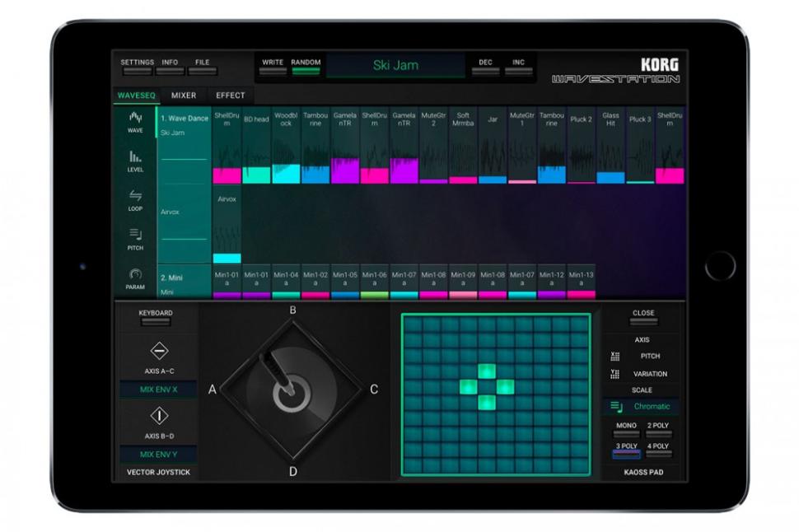
Task: Click the Airvox label in sequence list
Action: coord(170,212)
